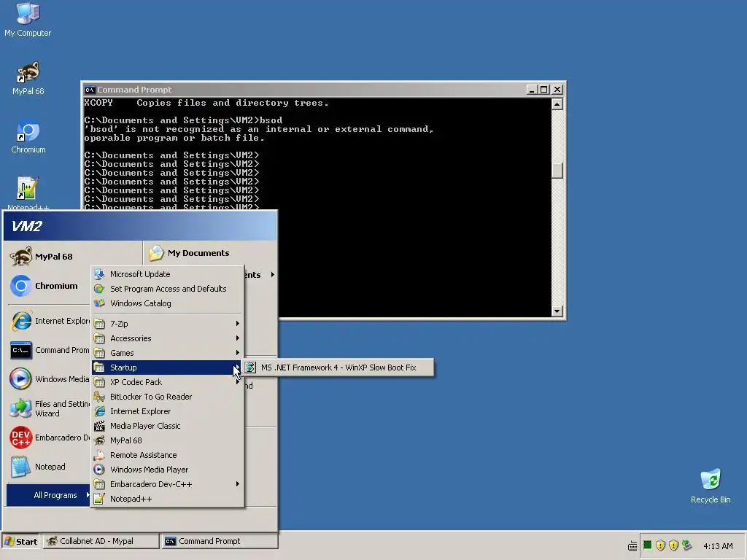The width and height of the screenshot is (747, 560).
Task: Click All Programs button
Action: (x=49, y=495)
